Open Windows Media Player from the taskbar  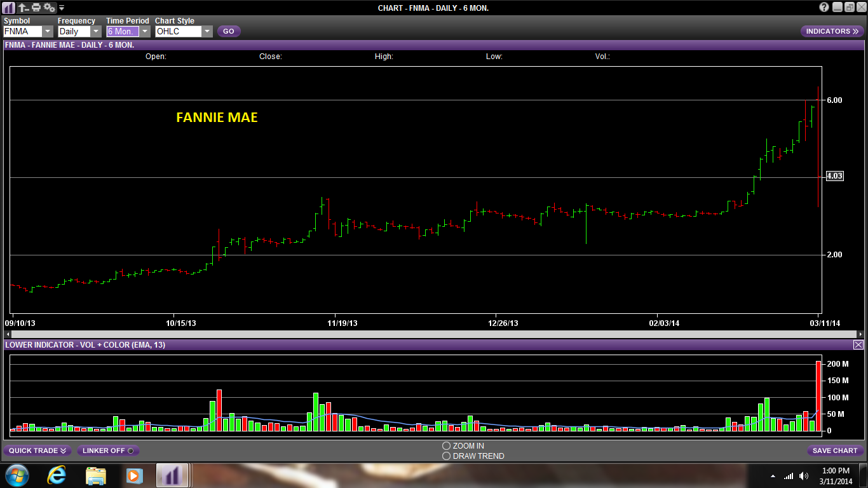click(133, 475)
